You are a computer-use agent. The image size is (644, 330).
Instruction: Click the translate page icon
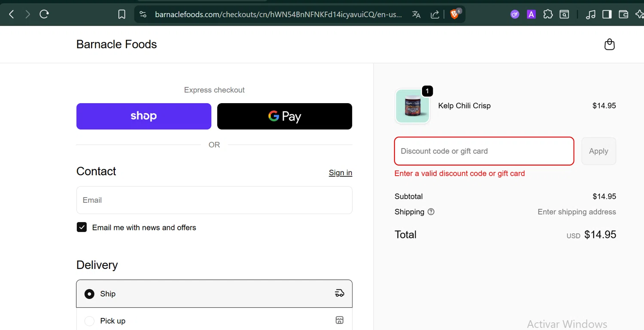click(416, 15)
